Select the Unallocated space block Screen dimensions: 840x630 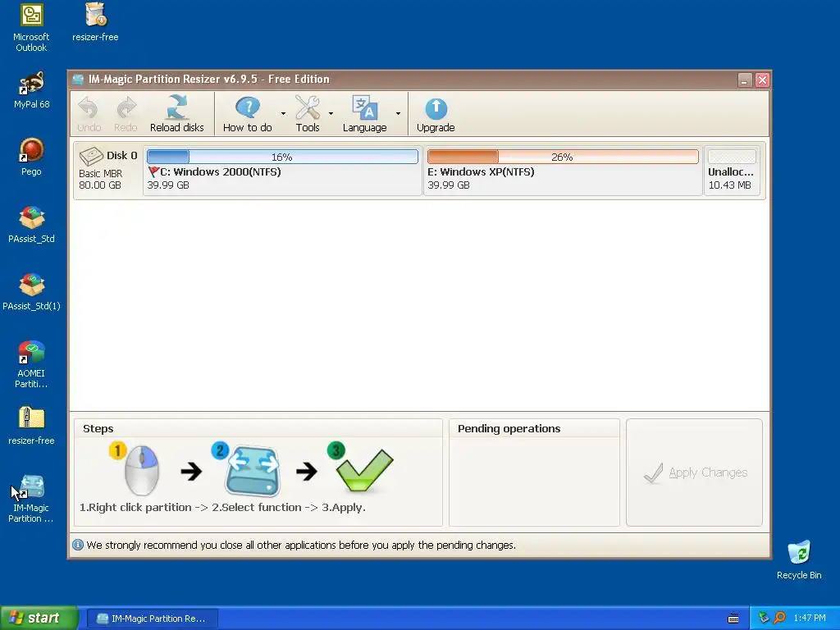point(732,169)
